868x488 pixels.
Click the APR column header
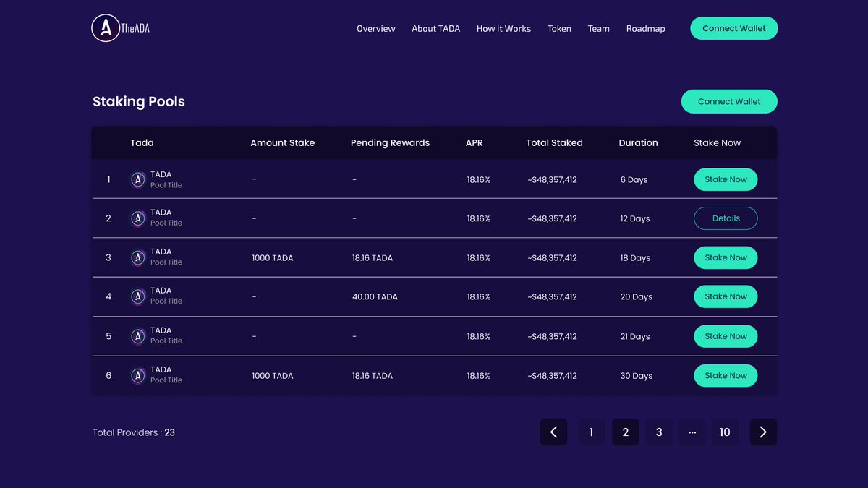click(474, 143)
